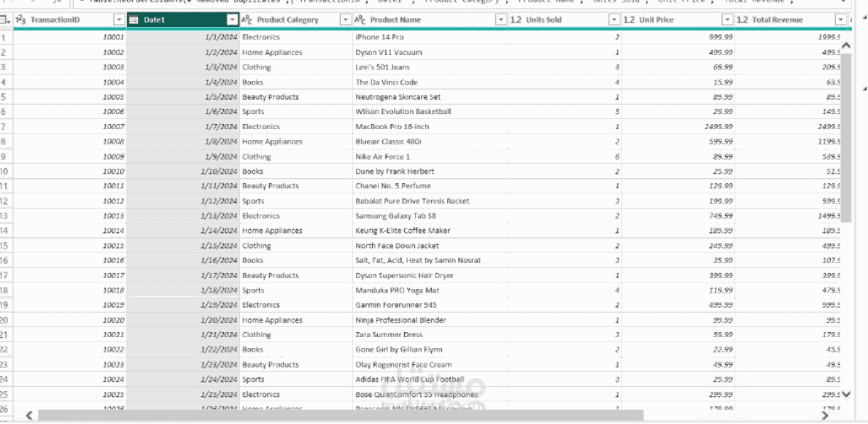Viewport: 868px width, 424px height.
Task: Click Babolat Pure Drive Tennis Racket cell
Action: tap(430, 201)
